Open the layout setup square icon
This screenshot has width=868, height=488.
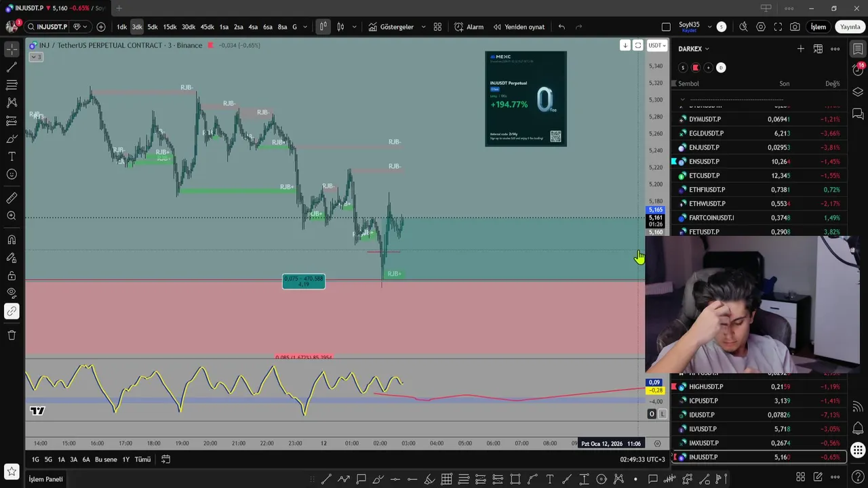click(x=666, y=27)
